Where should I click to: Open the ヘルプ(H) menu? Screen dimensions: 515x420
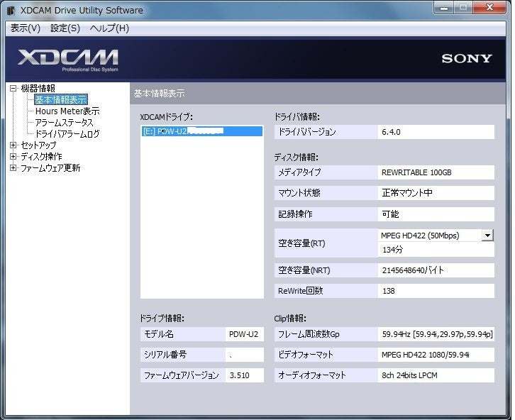[109, 28]
